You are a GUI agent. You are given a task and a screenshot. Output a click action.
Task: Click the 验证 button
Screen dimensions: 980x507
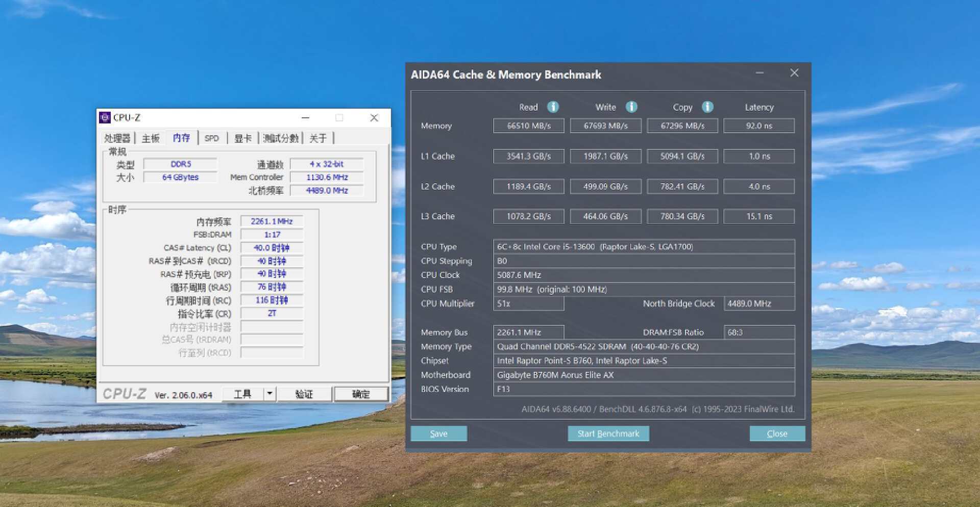pos(304,394)
